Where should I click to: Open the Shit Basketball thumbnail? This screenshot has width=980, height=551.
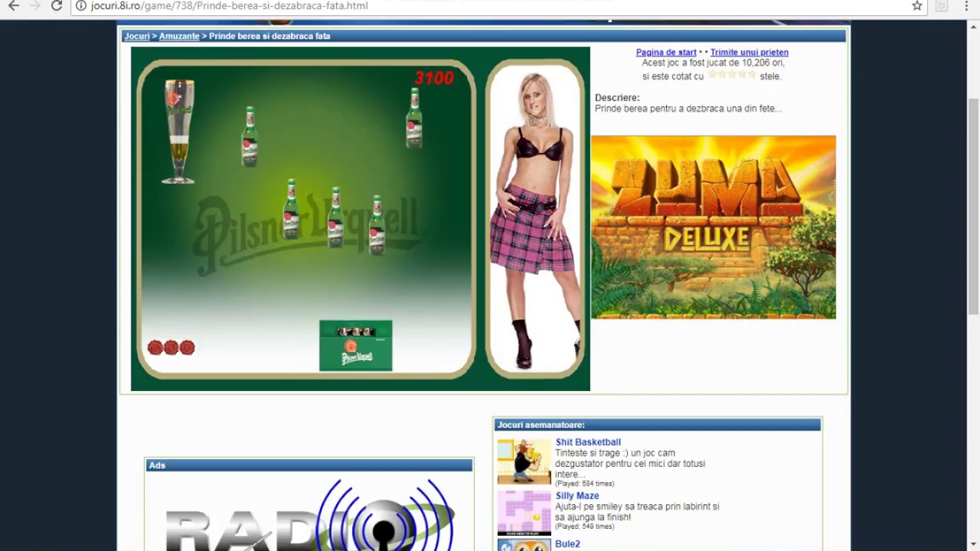coord(524,461)
